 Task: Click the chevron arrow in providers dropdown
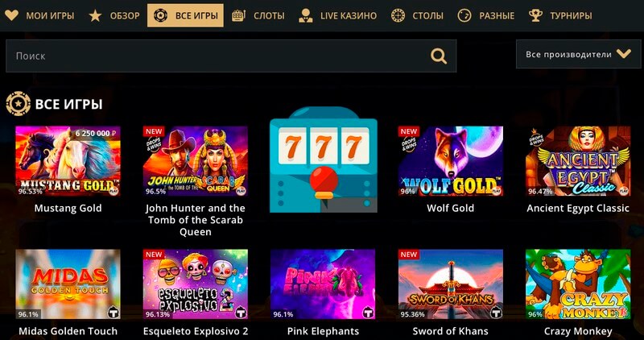tap(623, 53)
